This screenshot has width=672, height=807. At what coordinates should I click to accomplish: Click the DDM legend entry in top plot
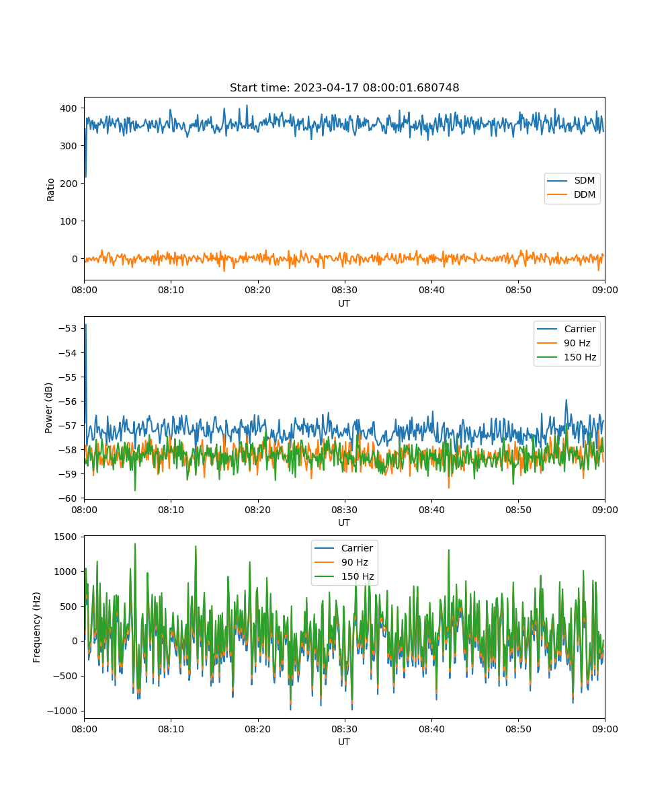tap(572, 195)
